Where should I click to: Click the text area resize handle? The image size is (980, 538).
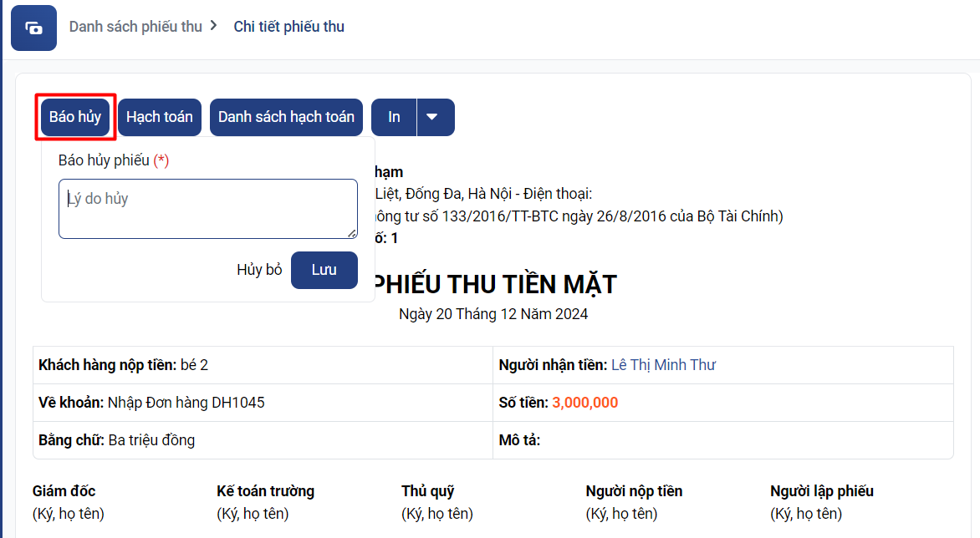click(x=352, y=233)
